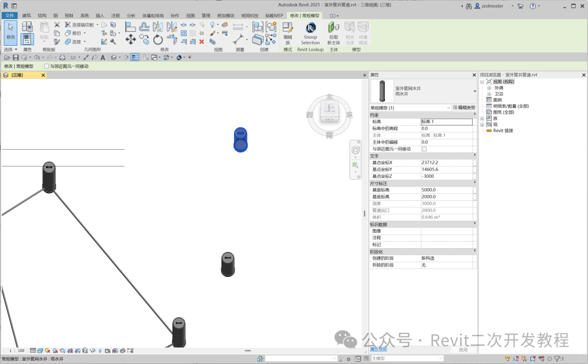Click the Align tool icon
This screenshot has height=364, width=588.
[130, 27]
